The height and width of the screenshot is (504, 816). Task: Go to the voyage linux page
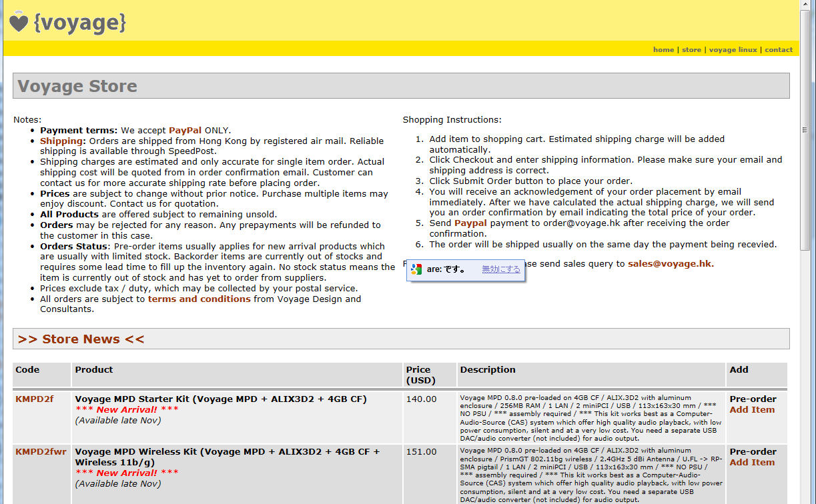733,49
